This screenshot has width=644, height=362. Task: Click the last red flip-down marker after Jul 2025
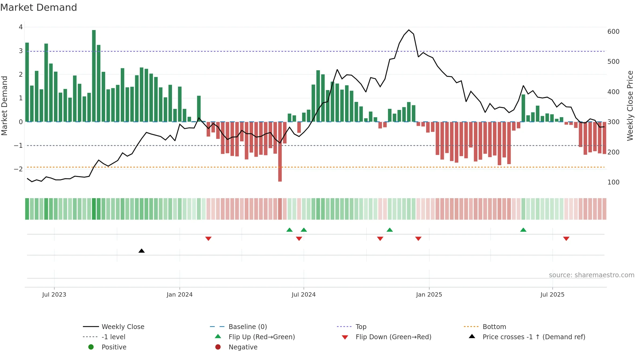566,239
